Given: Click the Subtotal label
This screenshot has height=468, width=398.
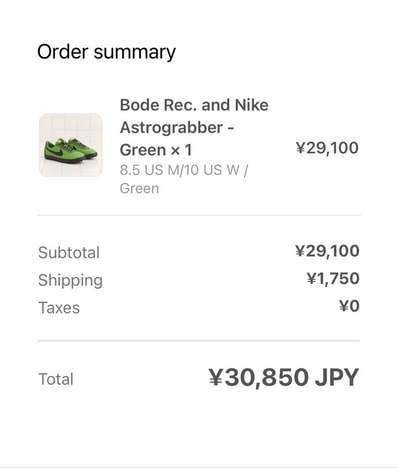Looking at the screenshot, I should pos(69,252).
